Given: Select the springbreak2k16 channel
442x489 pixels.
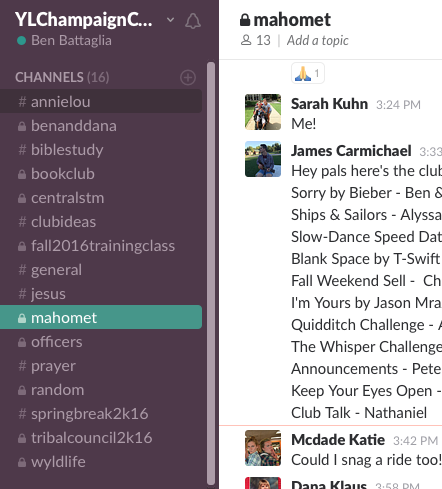Looking at the screenshot, I should point(101,414).
